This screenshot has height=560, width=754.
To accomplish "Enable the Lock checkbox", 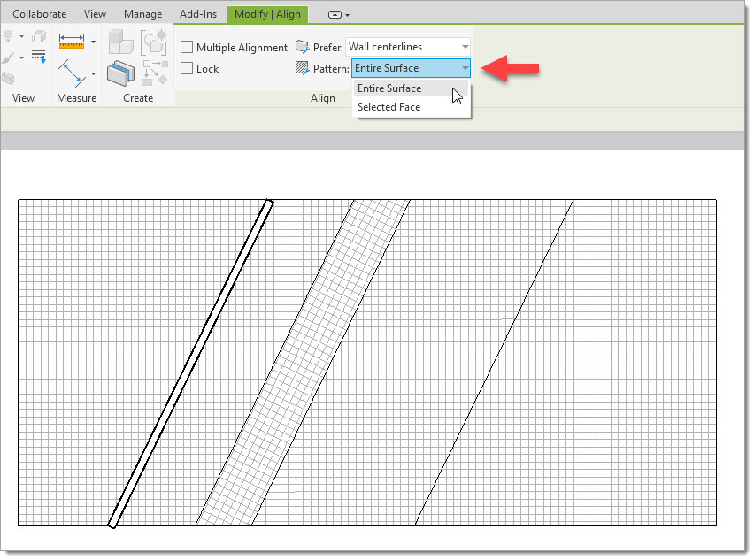I will (x=187, y=68).
